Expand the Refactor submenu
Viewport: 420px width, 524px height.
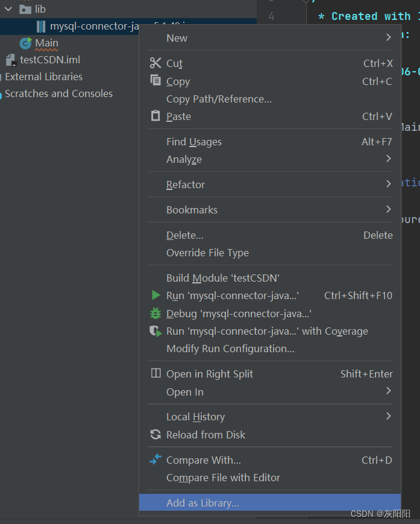186,185
